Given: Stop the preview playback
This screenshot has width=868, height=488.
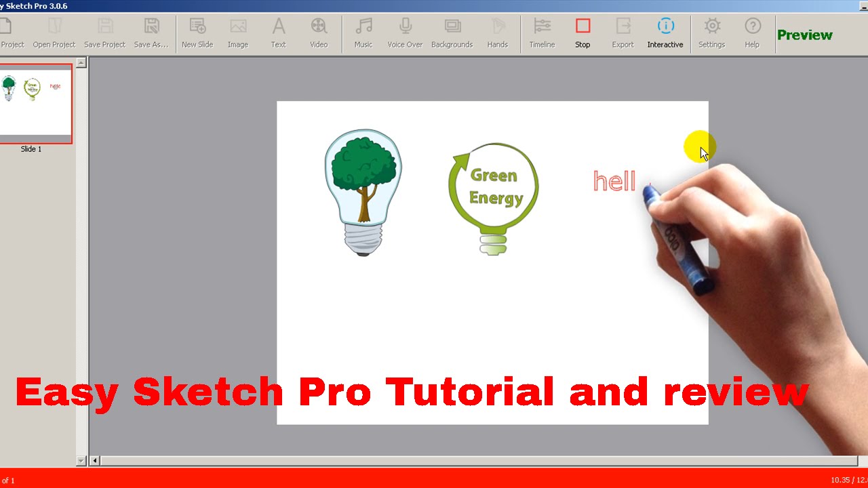Looking at the screenshot, I should (x=583, y=33).
